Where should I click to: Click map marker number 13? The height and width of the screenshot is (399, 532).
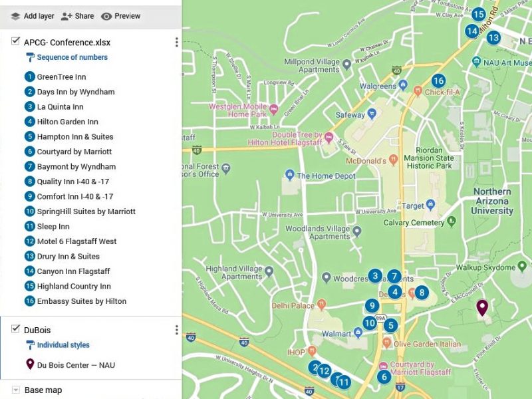pyautogui.click(x=493, y=38)
